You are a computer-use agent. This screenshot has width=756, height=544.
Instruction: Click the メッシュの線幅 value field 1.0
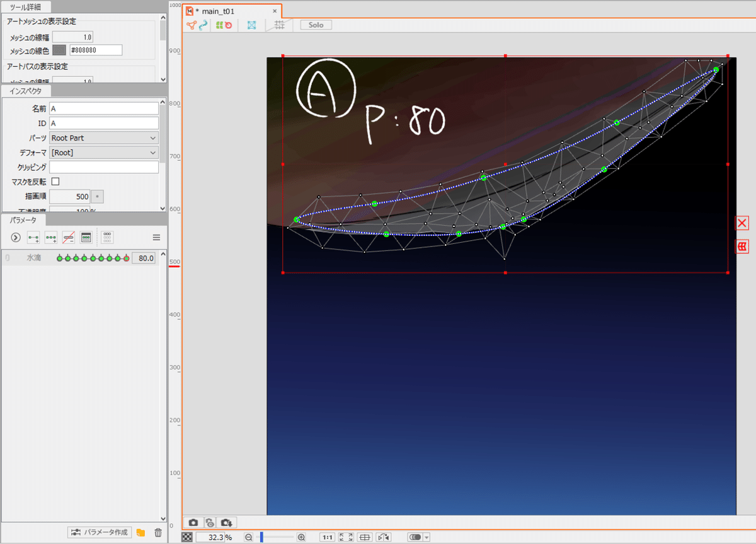tap(73, 38)
